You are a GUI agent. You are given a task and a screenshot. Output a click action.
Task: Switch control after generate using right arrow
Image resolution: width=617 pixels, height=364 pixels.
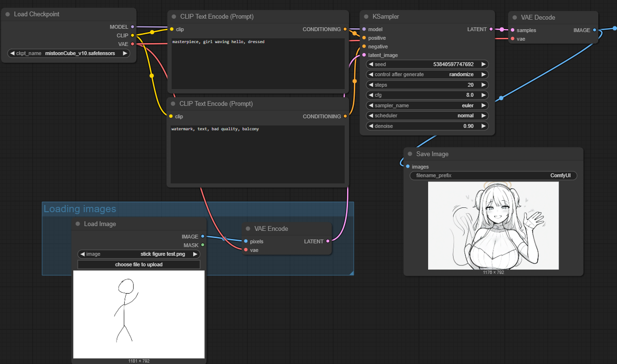coord(484,75)
